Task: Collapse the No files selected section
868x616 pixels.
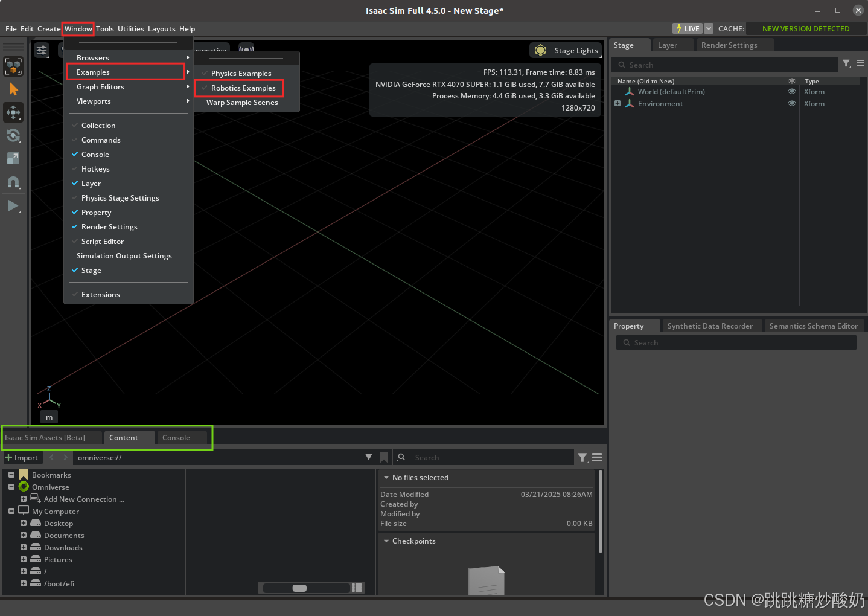Action: pyautogui.click(x=386, y=477)
